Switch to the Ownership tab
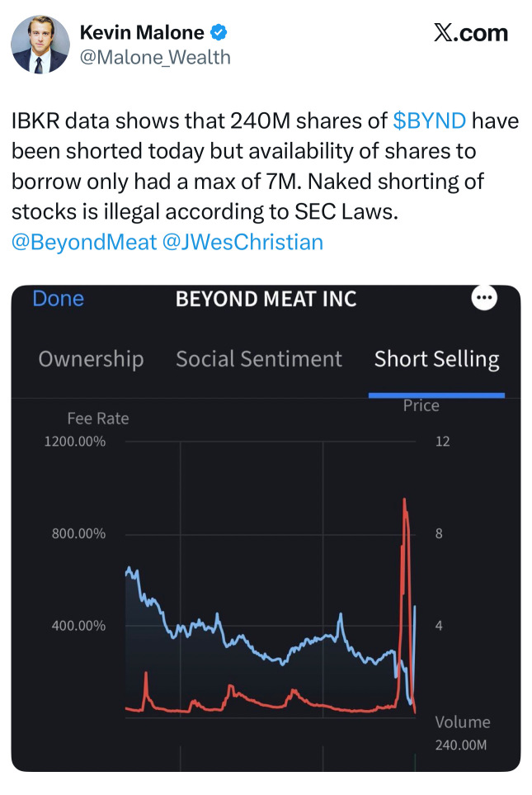Screen dimensions: 532x795 92,359
